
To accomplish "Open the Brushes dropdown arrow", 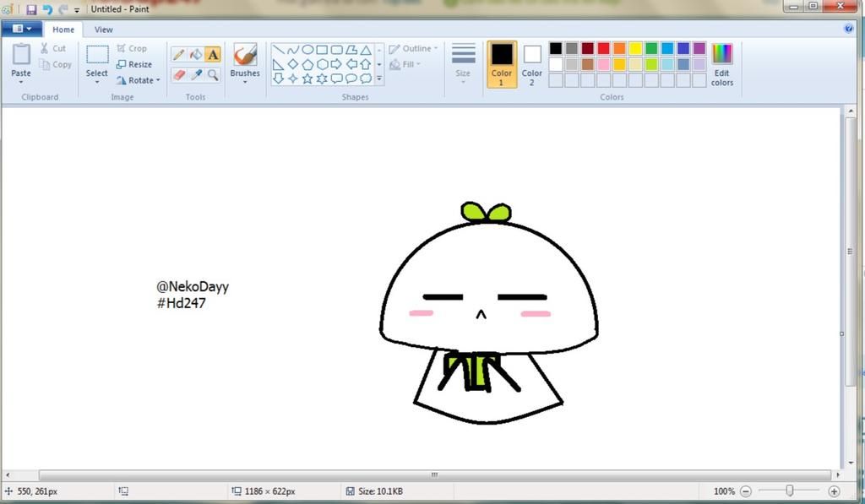I will tap(245, 82).
